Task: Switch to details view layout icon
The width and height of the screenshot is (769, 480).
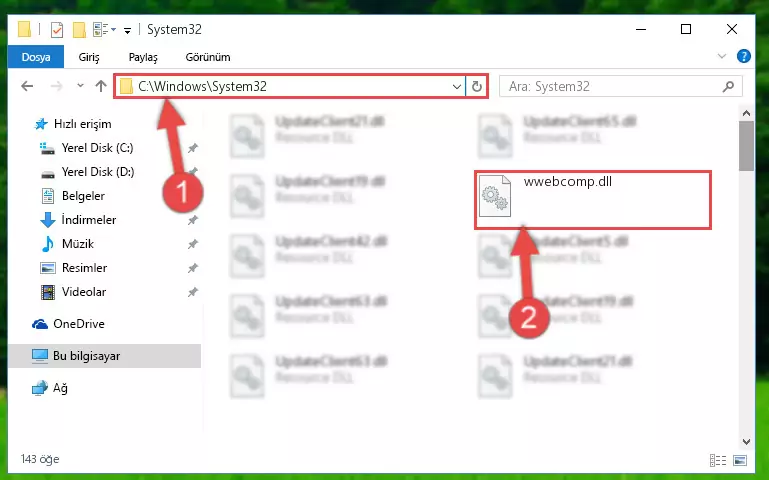Action: pos(718,460)
